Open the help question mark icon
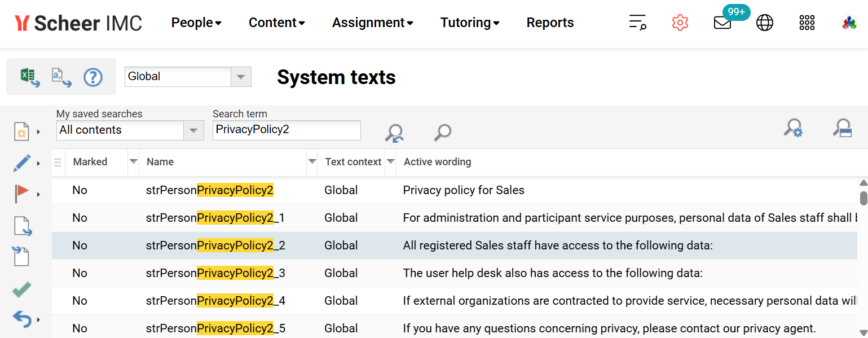 coord(93,77)
